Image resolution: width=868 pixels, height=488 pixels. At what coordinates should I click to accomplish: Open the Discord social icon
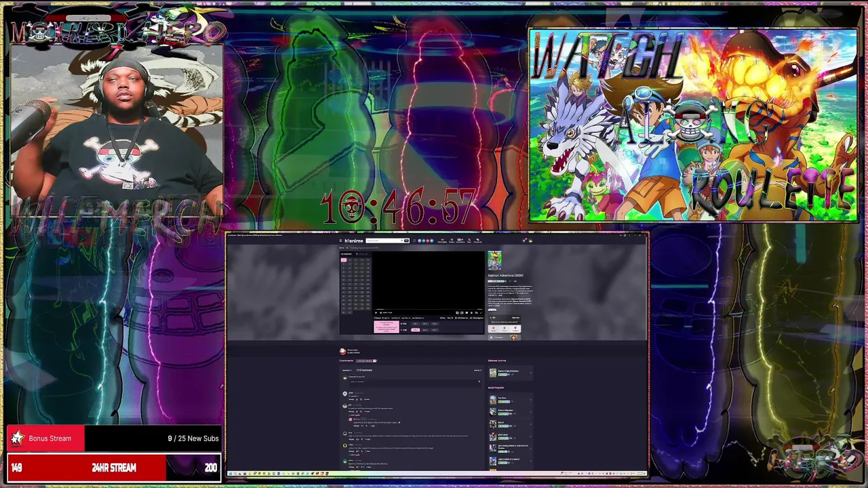pos(419,241)
